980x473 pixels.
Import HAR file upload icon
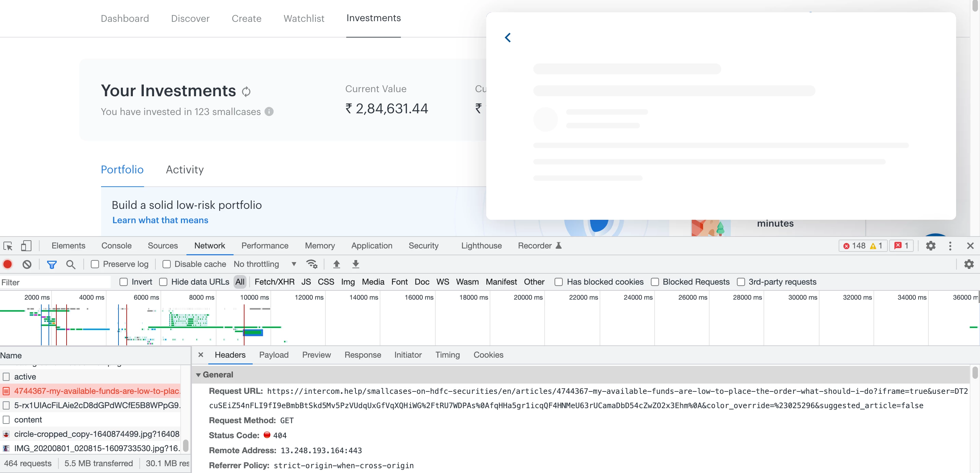coord(337,264)
